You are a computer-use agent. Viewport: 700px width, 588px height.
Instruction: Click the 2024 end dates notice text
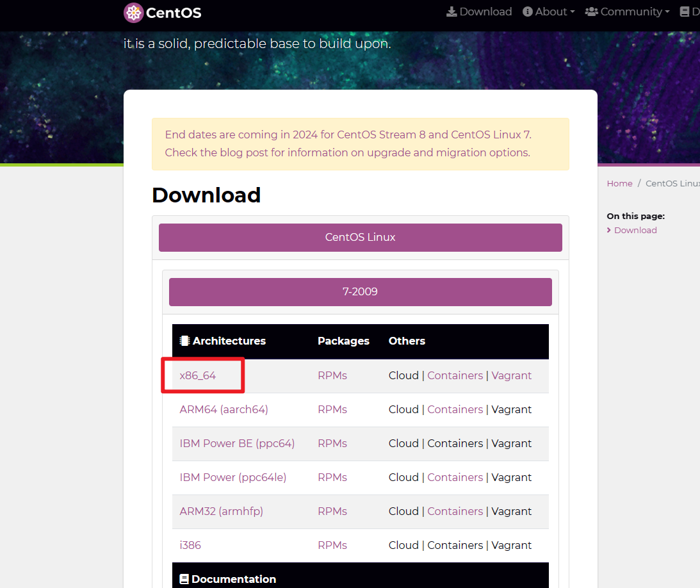[x=348, y=143]
